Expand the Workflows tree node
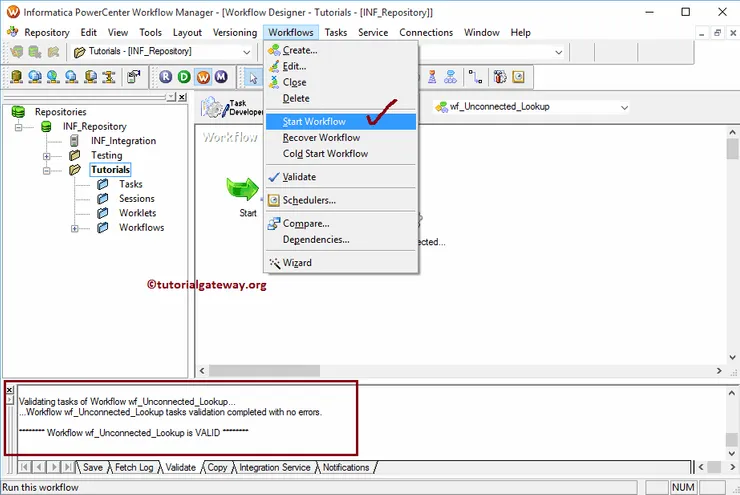 coord(74,228)
